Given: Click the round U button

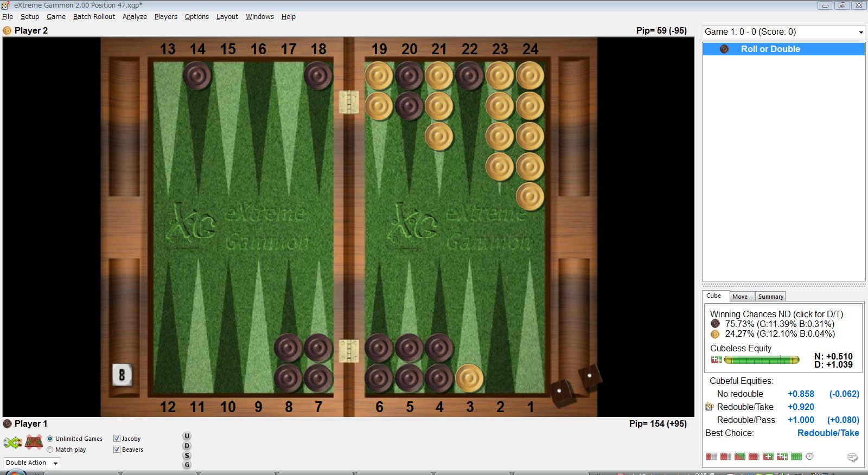Looking at the screenshot, I should click(187, 436).
